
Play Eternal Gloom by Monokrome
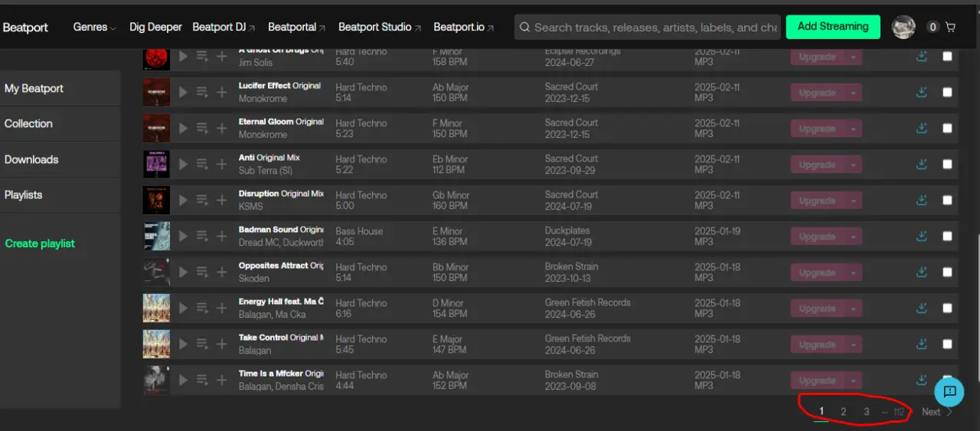[183, 128]
